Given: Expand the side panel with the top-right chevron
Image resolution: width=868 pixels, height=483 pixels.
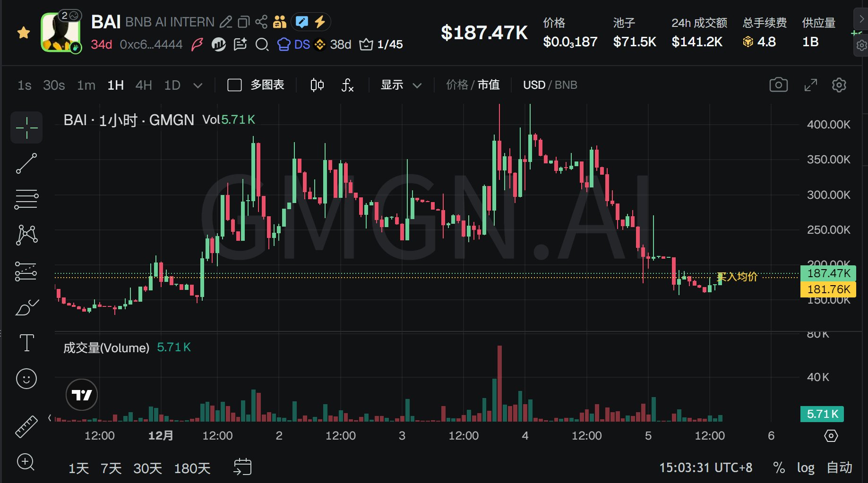Looking at the screenshot, I should [861, 19].
